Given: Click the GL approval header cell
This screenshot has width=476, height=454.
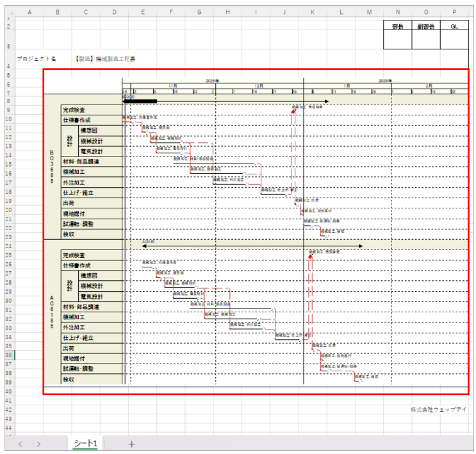Looking at the screenshot, I should pos(454,26).
